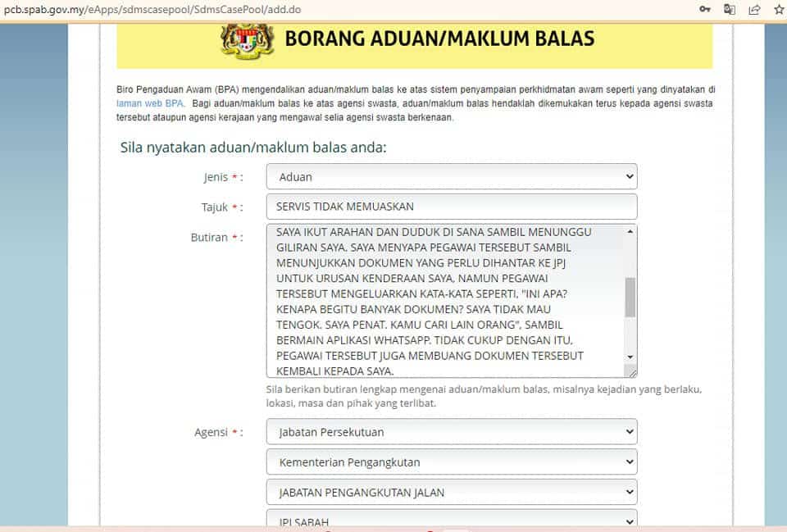Grab the Butiran textarea resize handle
The height and width of the screenshot is (532, 787).
(x=632, y=372)
